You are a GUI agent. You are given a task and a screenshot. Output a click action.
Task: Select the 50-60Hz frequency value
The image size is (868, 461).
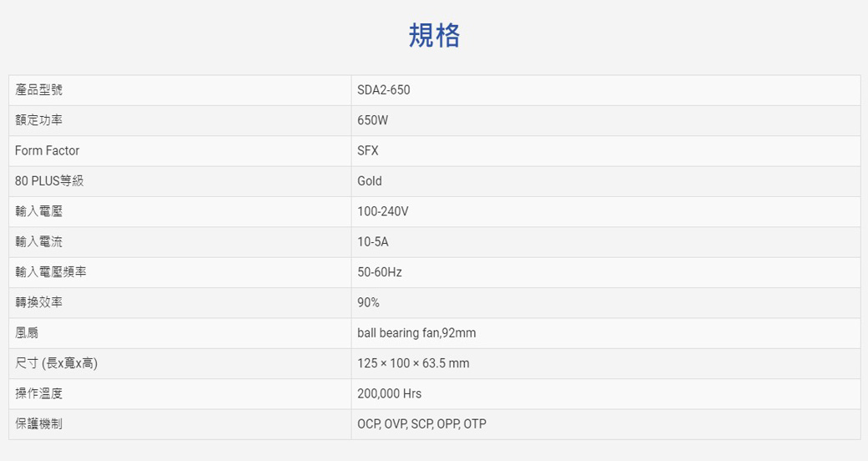click(x=379, y=272)
